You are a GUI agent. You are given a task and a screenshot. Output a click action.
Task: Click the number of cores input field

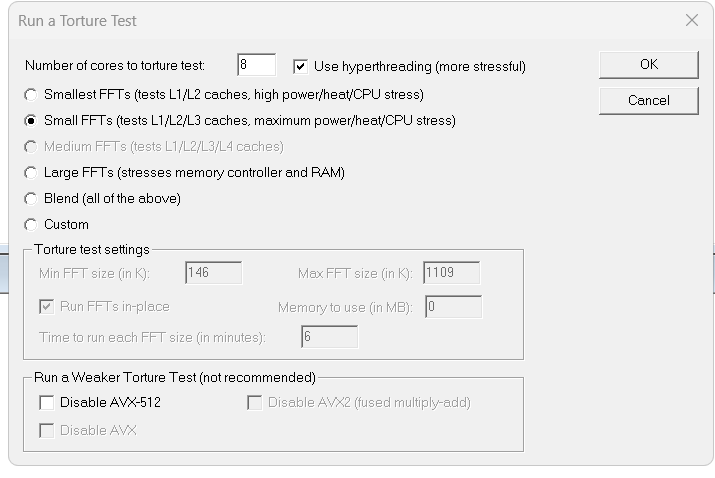tap(257, 64)
